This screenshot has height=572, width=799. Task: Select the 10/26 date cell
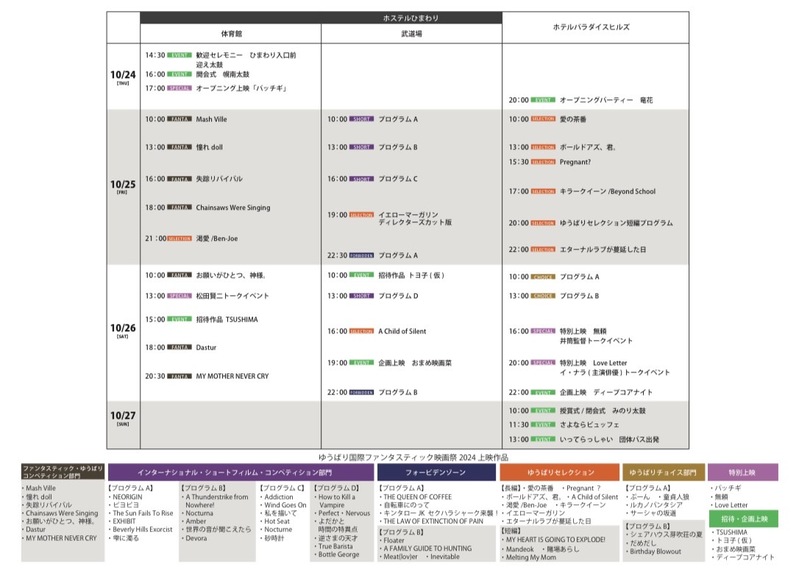point(123,330)
